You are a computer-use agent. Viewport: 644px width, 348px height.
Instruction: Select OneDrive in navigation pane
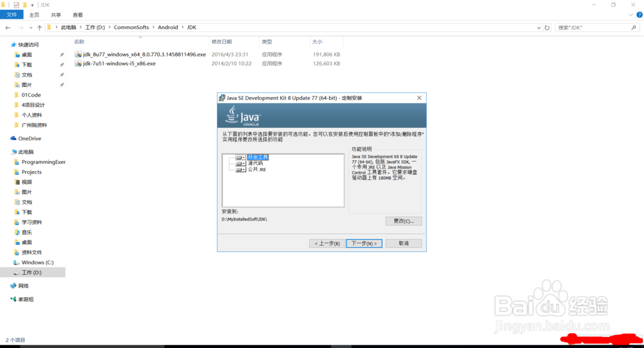click(x=30, y=138)
